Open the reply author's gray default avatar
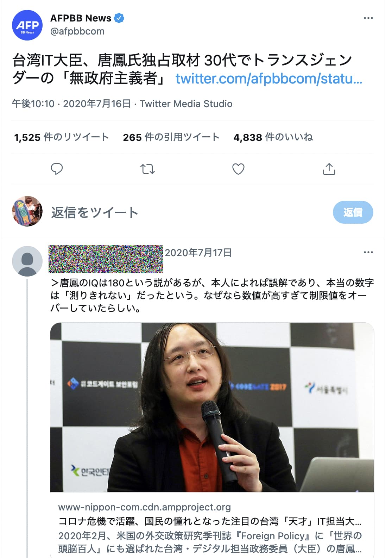 (x=27, y=261)
